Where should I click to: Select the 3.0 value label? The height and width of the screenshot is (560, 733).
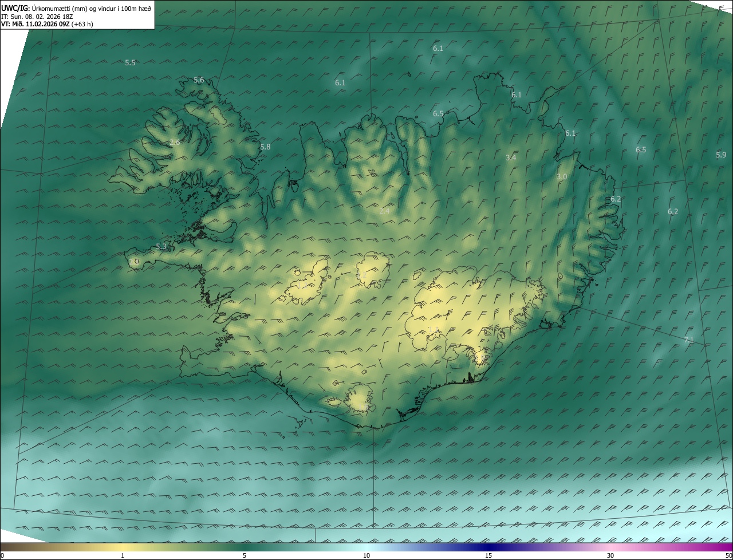562,177
